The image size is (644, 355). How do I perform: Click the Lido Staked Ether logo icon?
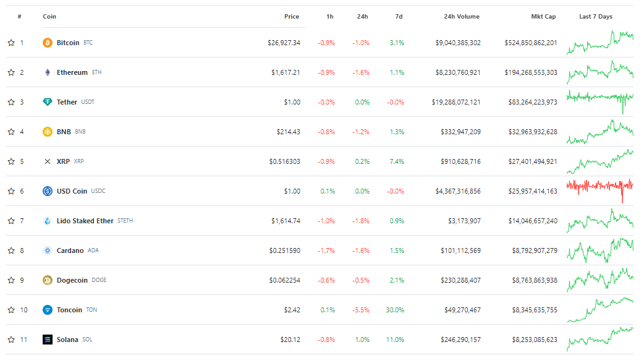pyautogui.click(x=48, y=221)
